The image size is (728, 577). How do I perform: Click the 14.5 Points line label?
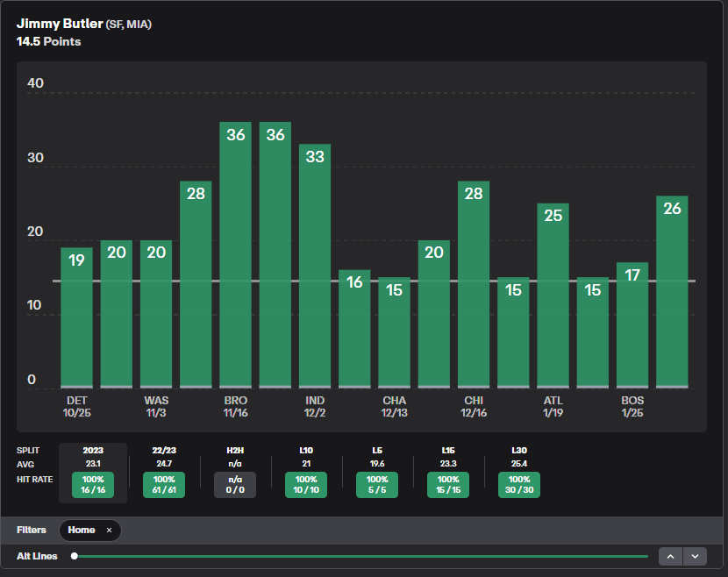pos(49,42)
